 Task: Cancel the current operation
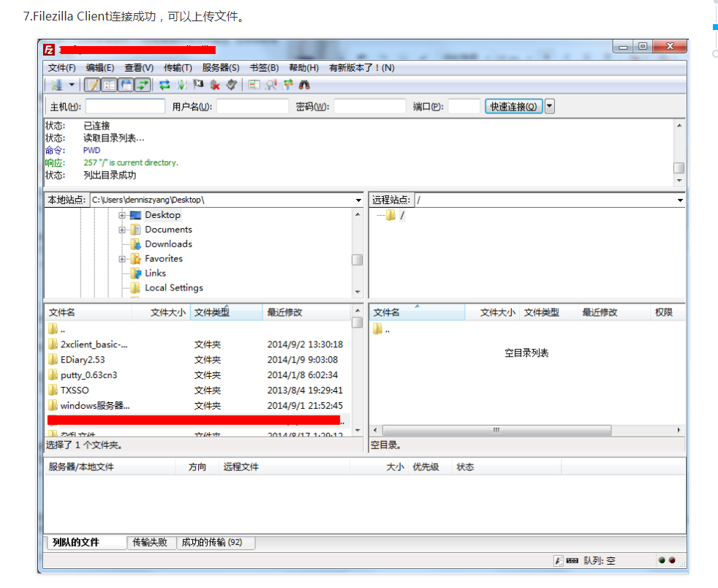click(x=198, y=85)
